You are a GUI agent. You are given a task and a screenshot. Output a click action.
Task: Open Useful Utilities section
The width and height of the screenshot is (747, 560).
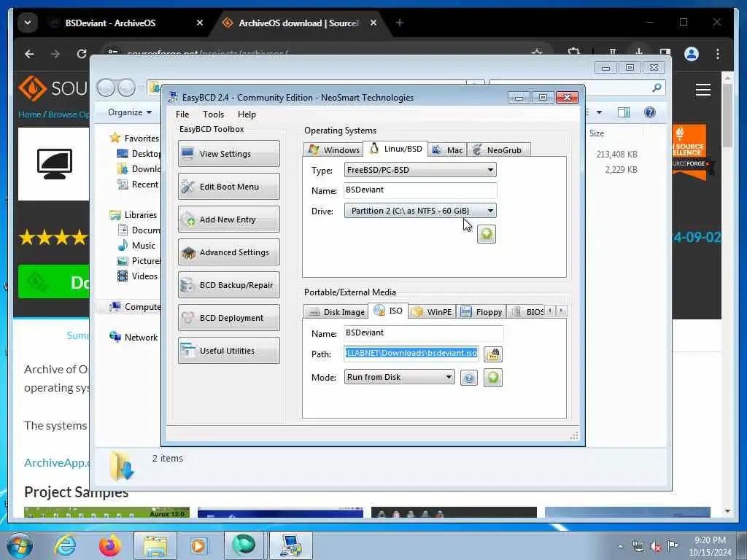228,351
